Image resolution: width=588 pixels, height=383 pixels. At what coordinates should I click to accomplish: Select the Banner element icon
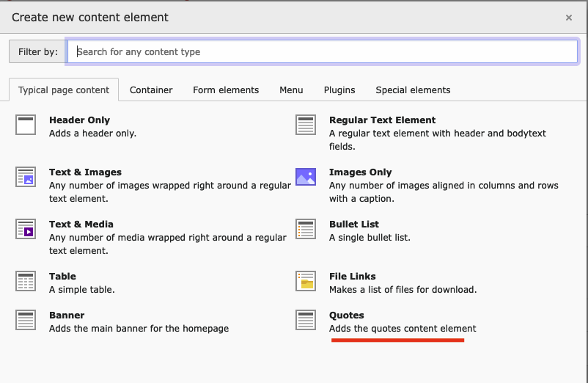[x=26, y=320]
